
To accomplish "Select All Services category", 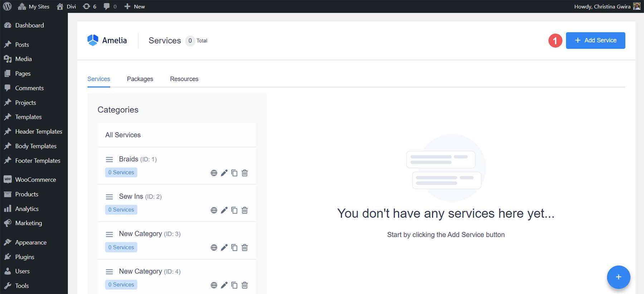I will click(123, 135).
